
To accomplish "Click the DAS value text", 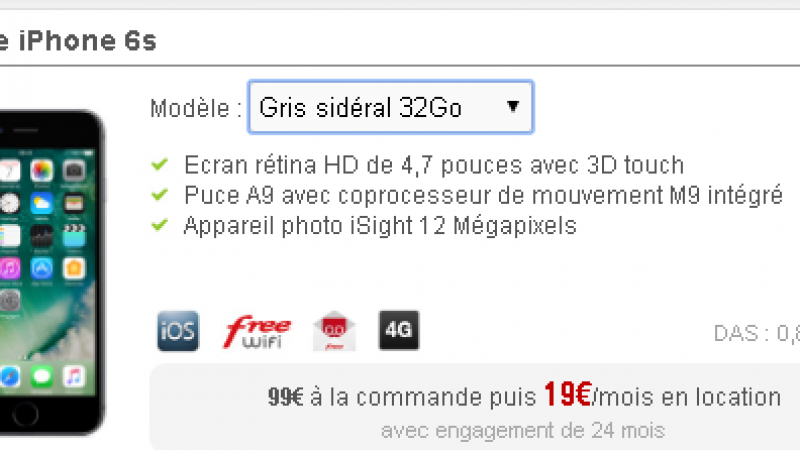I will tap(757, 334).
